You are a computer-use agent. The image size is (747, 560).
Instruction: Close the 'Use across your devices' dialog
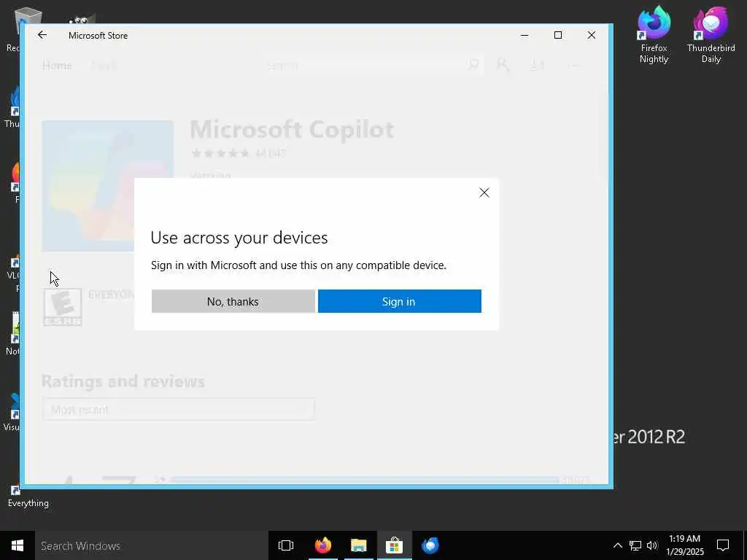tap(484, 192)
